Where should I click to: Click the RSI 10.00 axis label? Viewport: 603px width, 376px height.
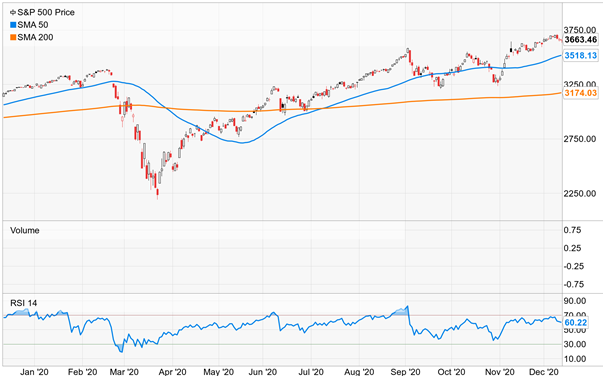(x=575, y=359)
